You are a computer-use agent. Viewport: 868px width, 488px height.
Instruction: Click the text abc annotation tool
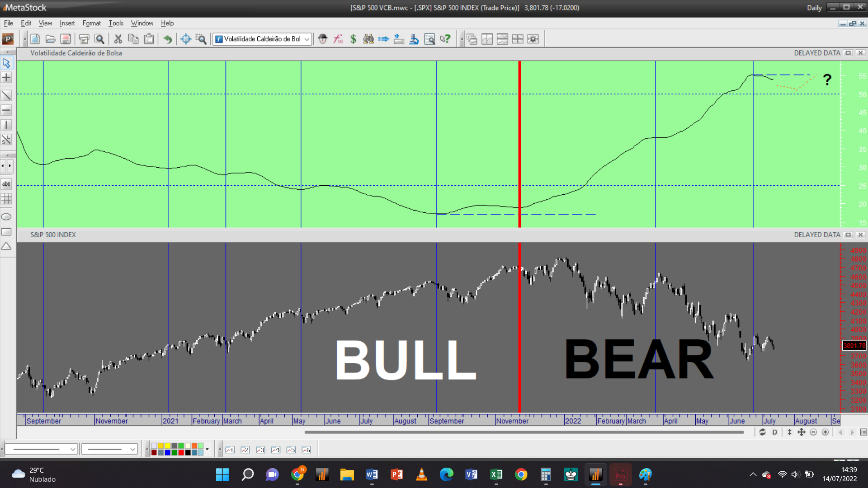6,184
